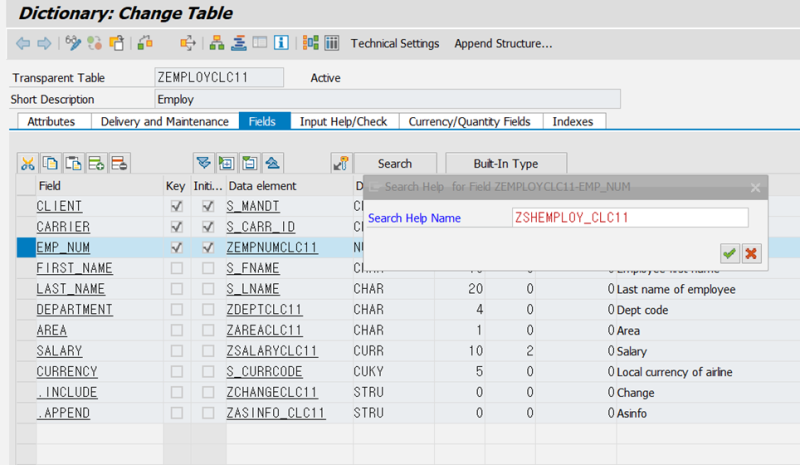Click the Cut scissors icon above fields table
Image resolution: width=800 pixels, height=465 pixels.
point(28,163)
